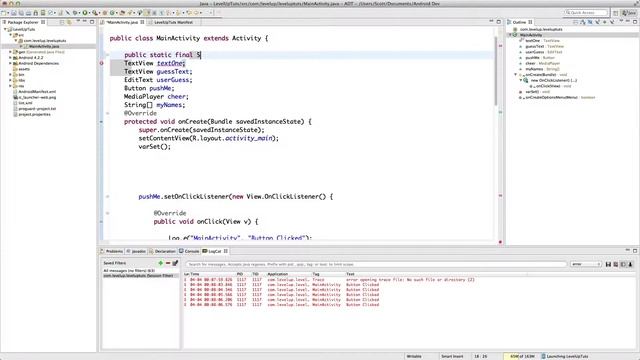The width and height of the screenshot is (640, 360).
Task: Maximize the editor area
Action: 498,22
